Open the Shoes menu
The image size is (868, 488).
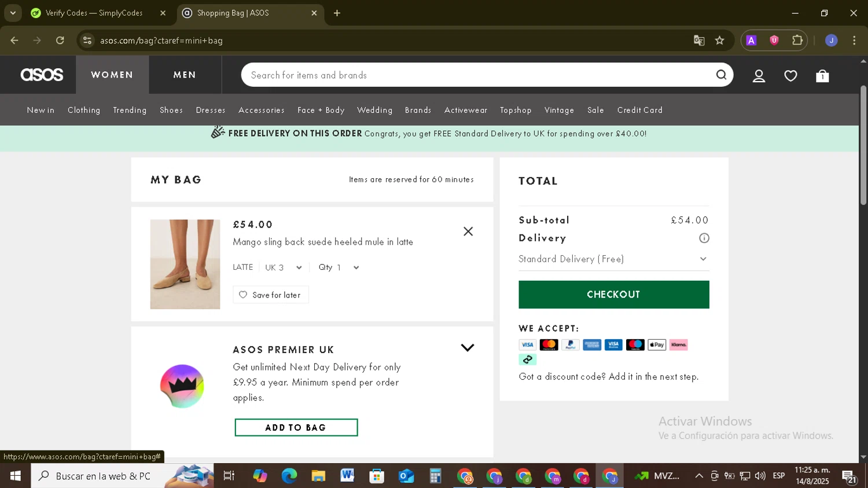171,110
